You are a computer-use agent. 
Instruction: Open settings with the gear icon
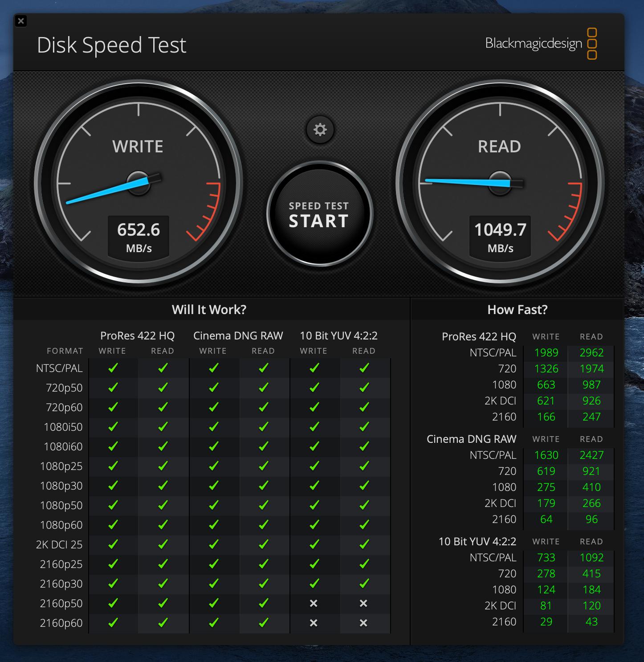point(320,130)
